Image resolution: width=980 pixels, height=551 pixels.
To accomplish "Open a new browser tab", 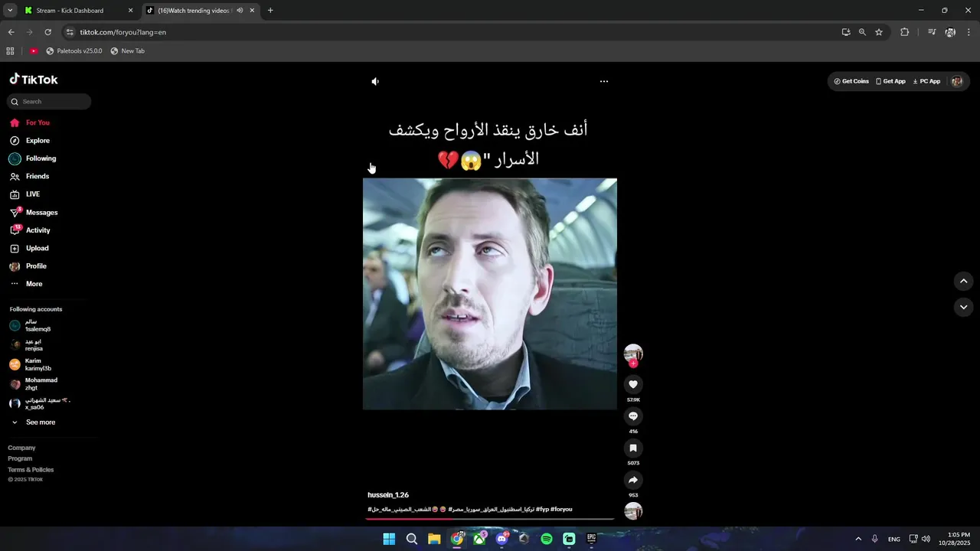I will [x=270, y=11].
